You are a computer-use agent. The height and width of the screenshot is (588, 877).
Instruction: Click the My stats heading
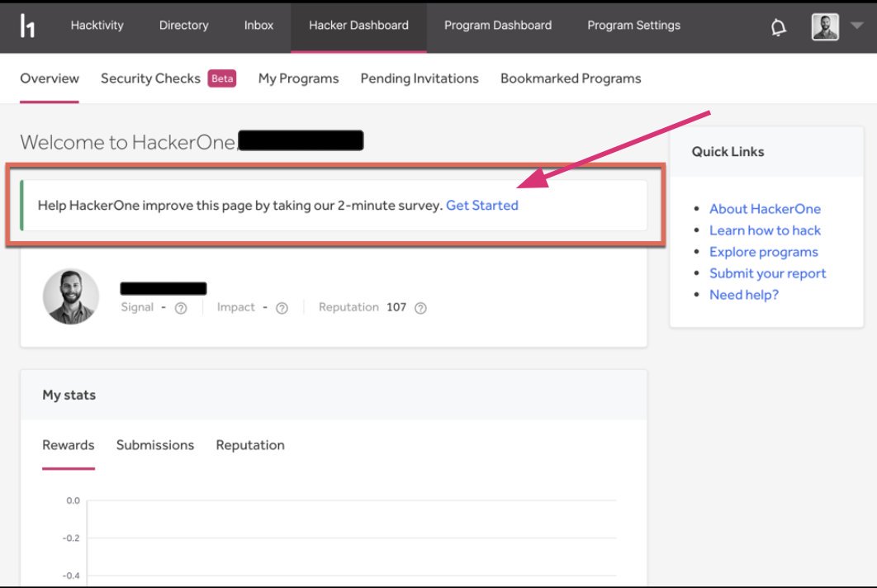click(x=69, y=395)
